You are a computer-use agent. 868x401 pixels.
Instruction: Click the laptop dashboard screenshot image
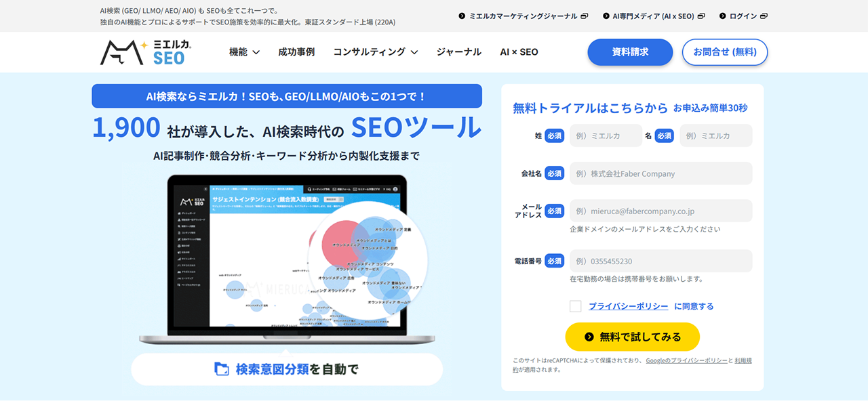pyautogui.click(x=287, y=259)
